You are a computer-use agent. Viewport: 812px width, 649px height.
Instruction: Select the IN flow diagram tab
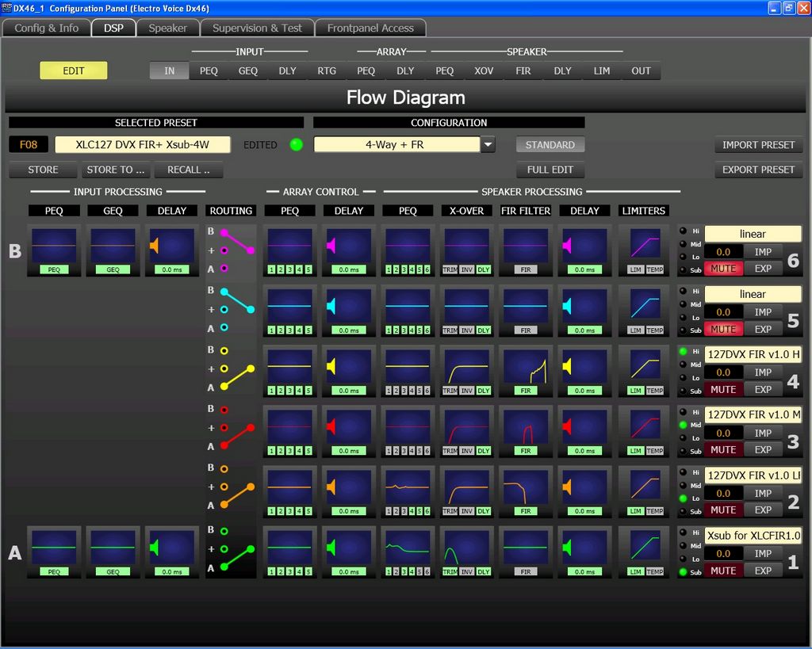click(170, 71)
